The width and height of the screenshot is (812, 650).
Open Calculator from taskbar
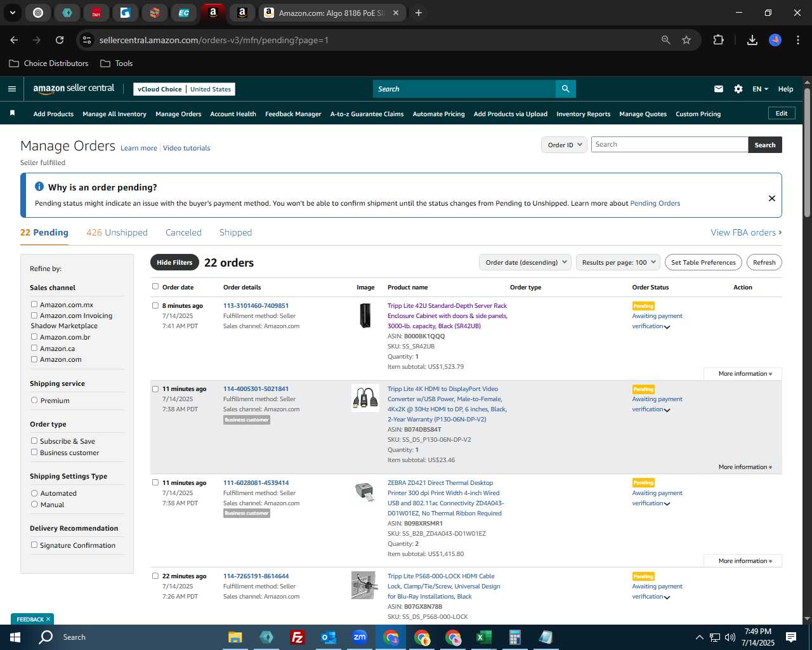tap(514, 637)
